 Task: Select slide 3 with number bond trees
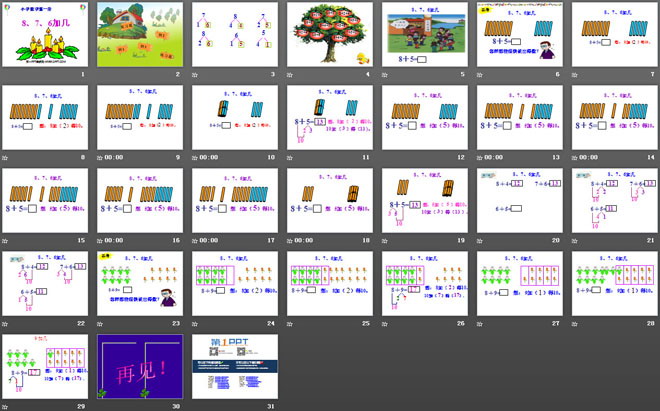click(235, 35)
